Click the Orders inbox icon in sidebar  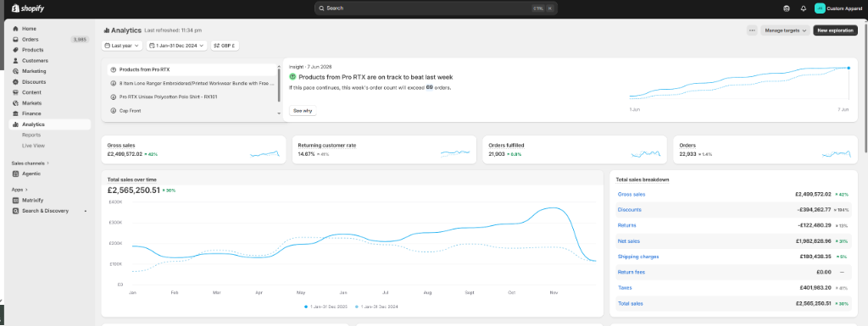pos(15,39)
